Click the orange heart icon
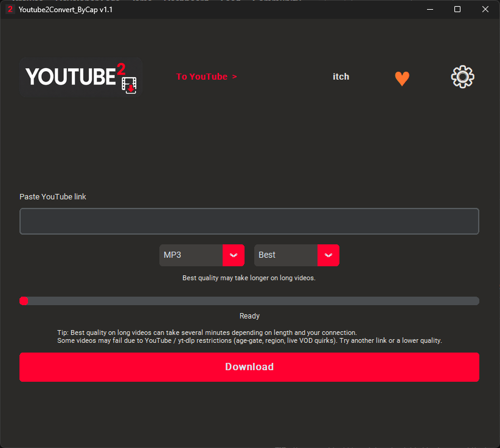500x448 pixels. (402, 78)
